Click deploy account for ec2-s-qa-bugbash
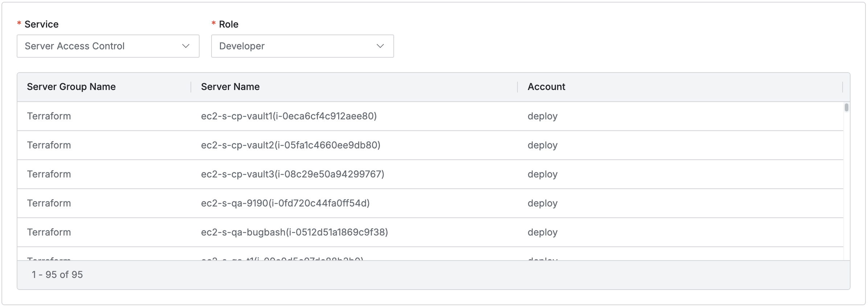The height and width of the screenshot is (307, 868). pos(542,232)
